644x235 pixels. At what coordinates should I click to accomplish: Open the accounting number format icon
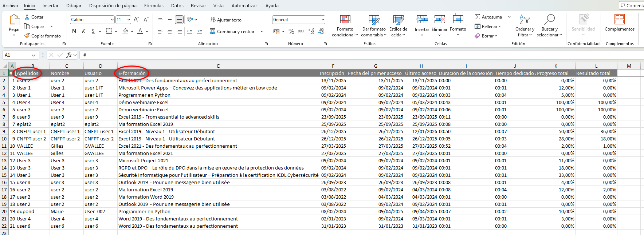click(x=276, y=32)
